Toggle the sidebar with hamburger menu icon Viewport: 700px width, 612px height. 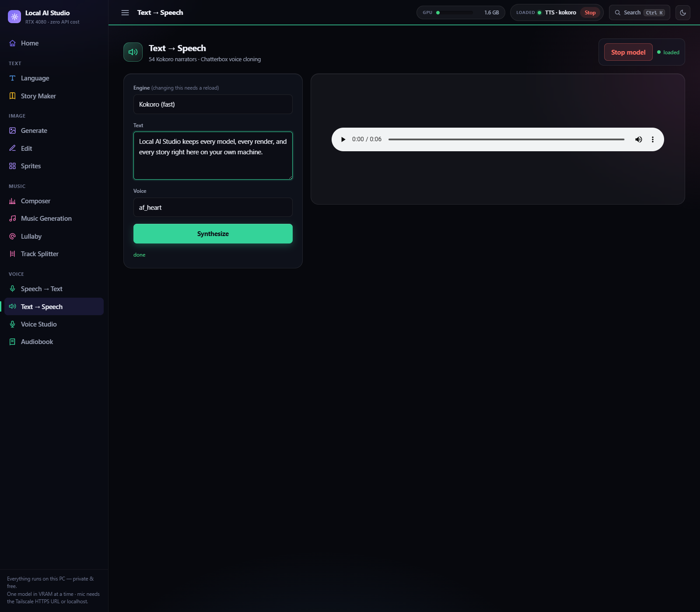125,13
